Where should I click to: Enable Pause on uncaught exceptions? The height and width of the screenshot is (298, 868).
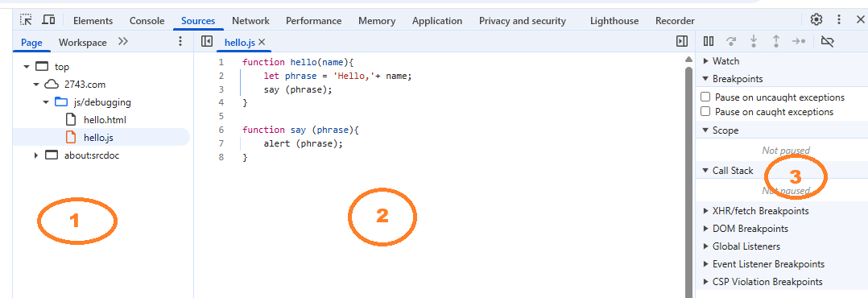[705, 97]
